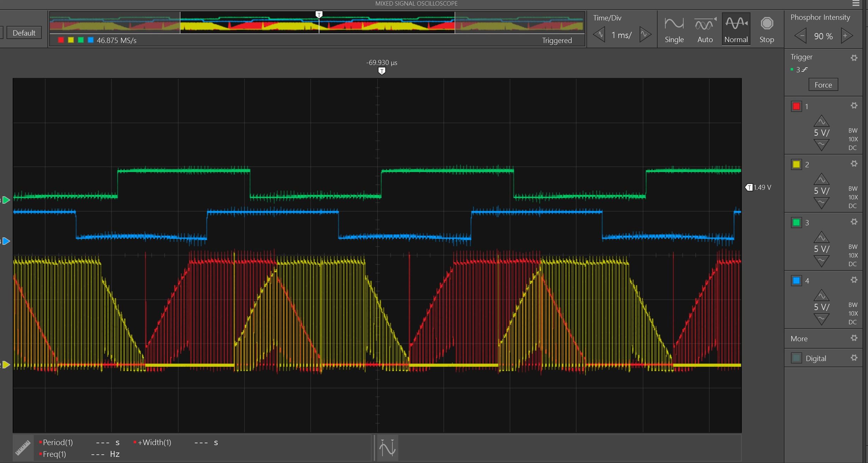The width and height of the screenshot is (868, 463).
Task: Decrease channel 2 volts per division
Action: [x=821, y=203]
